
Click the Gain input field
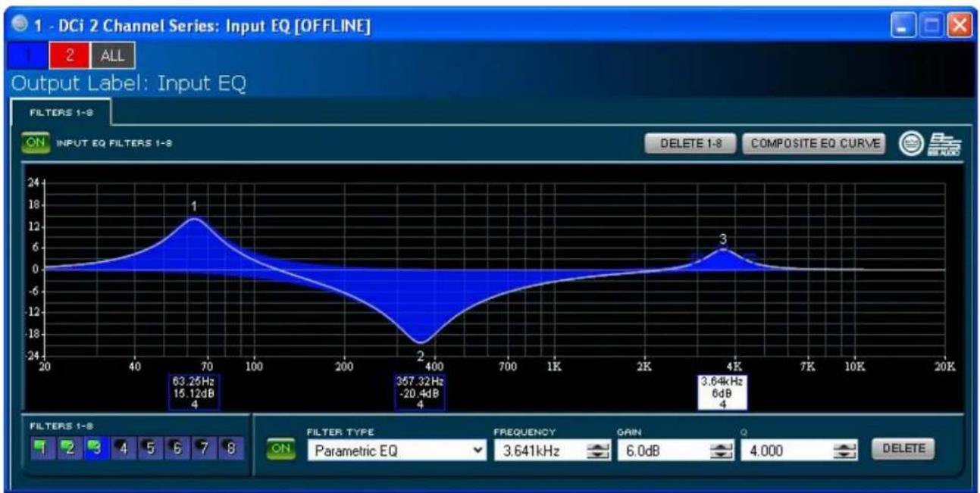point(663,451)
